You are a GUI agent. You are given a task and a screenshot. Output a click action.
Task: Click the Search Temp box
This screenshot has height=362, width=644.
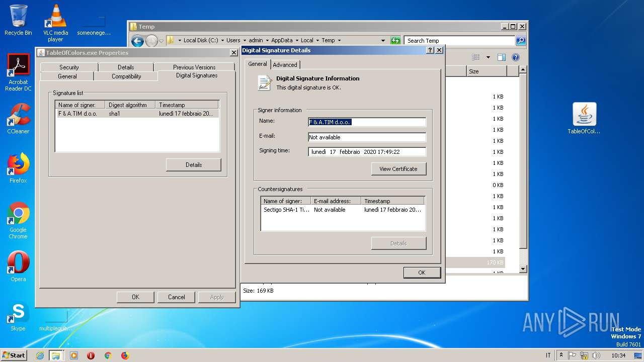click(x=459, y=41)
